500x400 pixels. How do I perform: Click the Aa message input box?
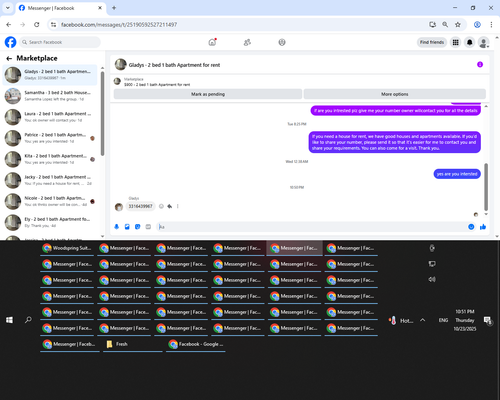(x=312, y=227)
